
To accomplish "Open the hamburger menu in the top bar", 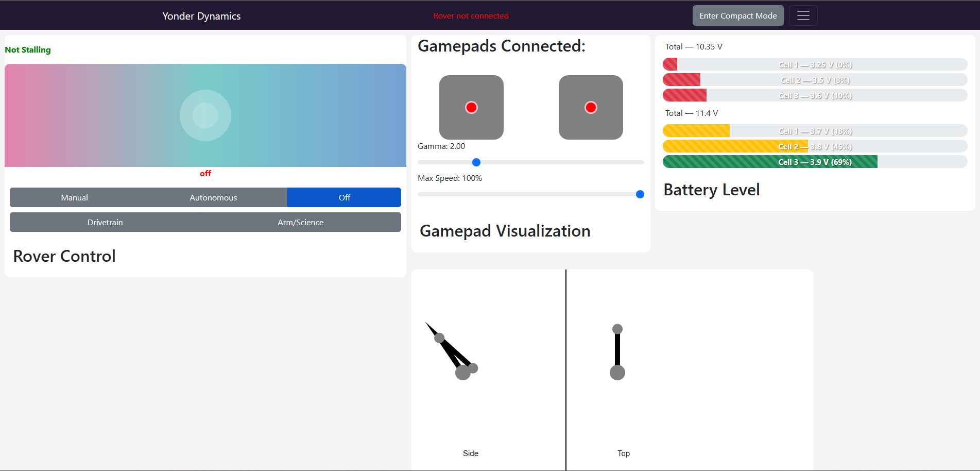I will (x=803, y=15).
